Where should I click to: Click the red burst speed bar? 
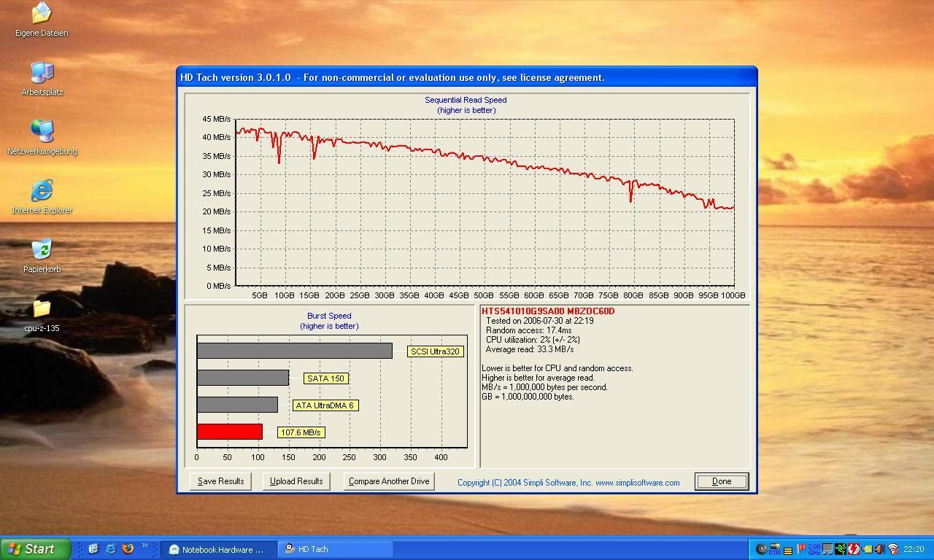pos(229,432)
